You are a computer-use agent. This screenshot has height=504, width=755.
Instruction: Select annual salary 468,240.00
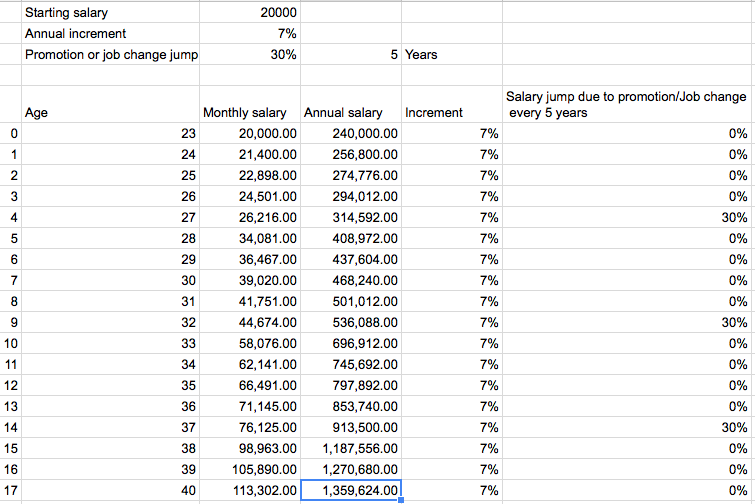point(351,280)
